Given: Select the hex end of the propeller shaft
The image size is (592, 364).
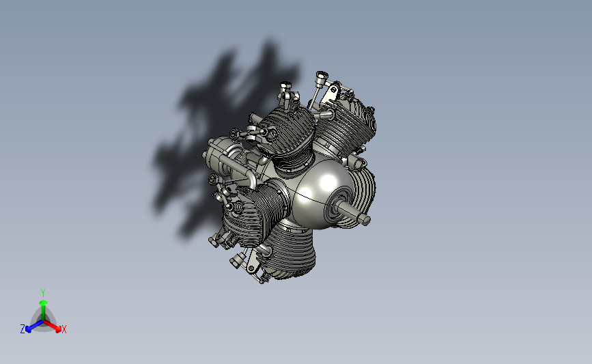Looking at the screenshot, I should pyautogui.click(x=364, y=219).
